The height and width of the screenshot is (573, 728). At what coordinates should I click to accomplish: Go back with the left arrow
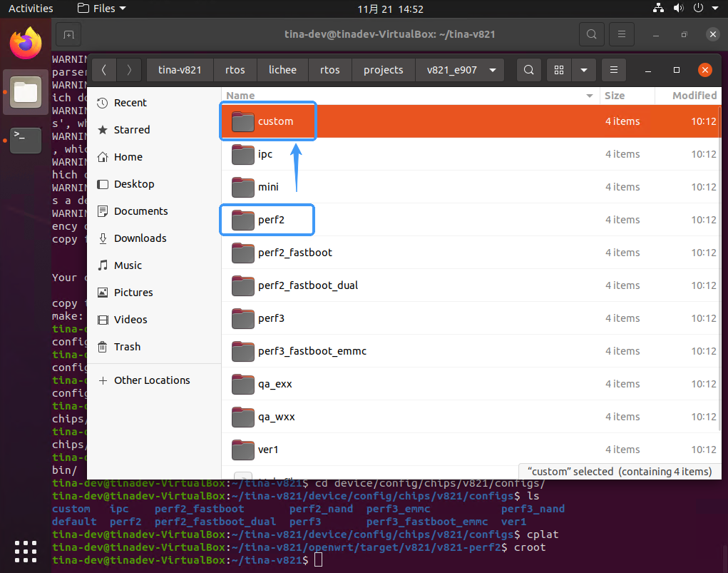105,70
